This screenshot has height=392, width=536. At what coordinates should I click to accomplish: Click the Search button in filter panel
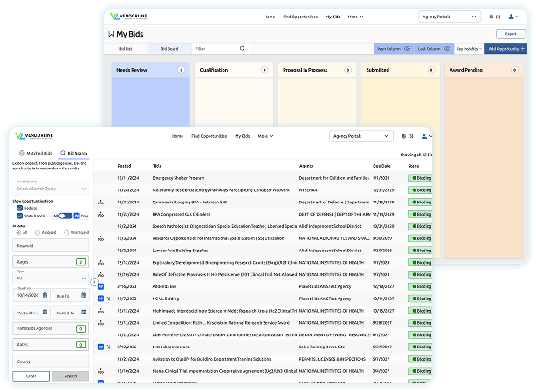(71, 376)
